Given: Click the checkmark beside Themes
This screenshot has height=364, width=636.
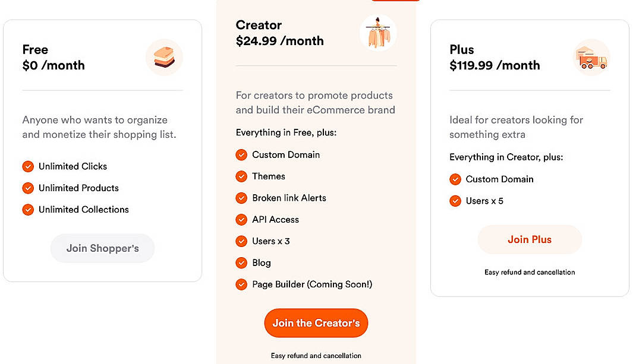Looking at the screenshot, I should pos(241,176).
